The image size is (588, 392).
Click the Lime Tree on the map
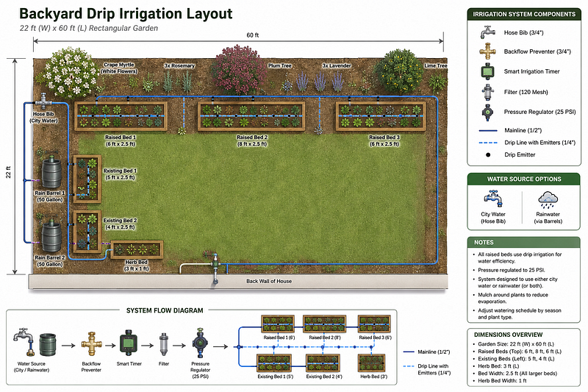coord(399,71)
